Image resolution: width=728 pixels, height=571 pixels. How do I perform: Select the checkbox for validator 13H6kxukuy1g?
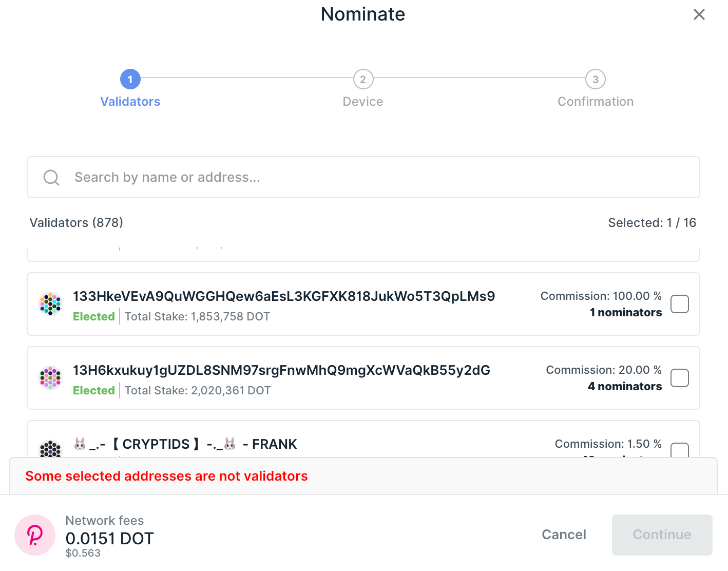(680, 378)
